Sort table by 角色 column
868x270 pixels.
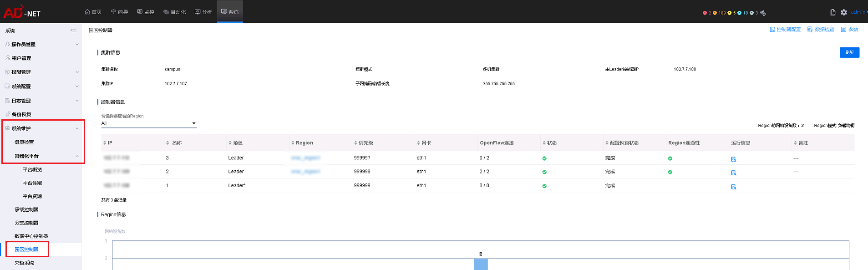tap(230, 143)
